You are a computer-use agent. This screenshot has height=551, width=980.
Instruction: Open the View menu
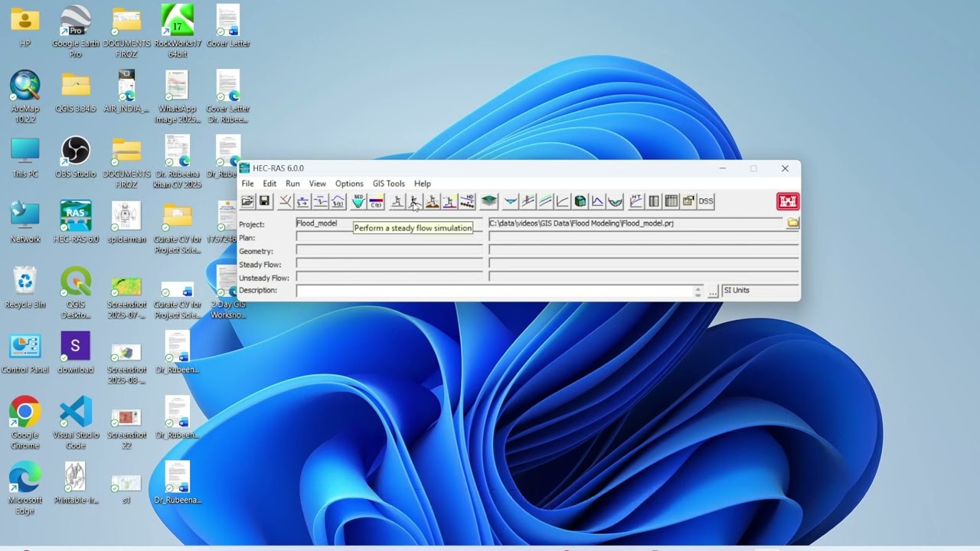(317, 184)
